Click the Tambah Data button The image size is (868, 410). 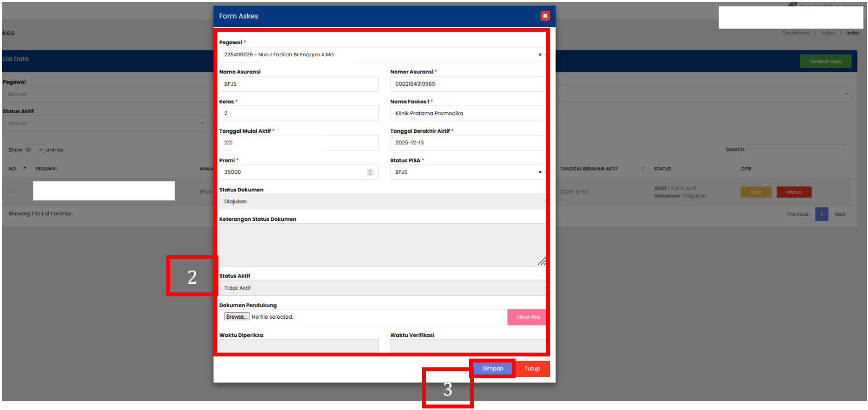point(825,61)
